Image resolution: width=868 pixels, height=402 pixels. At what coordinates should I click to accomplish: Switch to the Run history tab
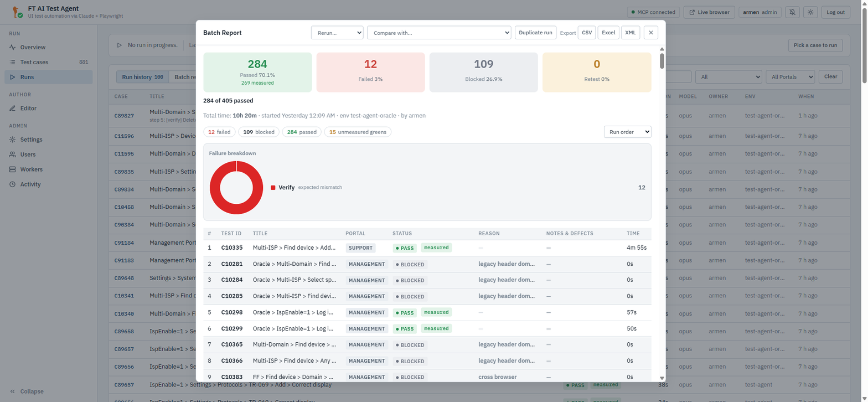142,77
